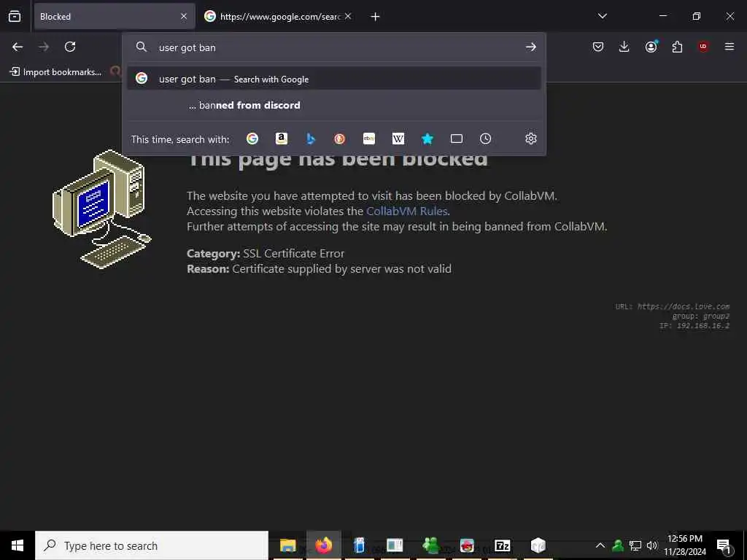Click Import bookmarks toolbar item
Viewport: 747px width, 560px height.
click(55, 72)
